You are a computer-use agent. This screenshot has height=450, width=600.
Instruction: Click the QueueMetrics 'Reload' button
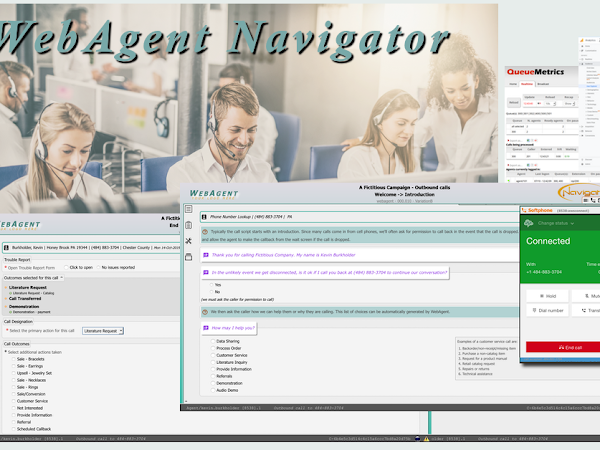(x=514, y=103)
